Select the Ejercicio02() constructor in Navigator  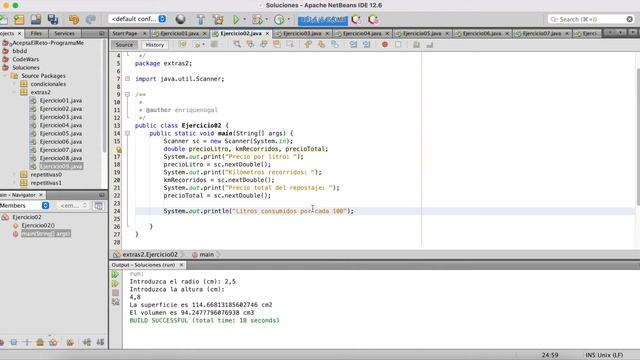(38, 225)
